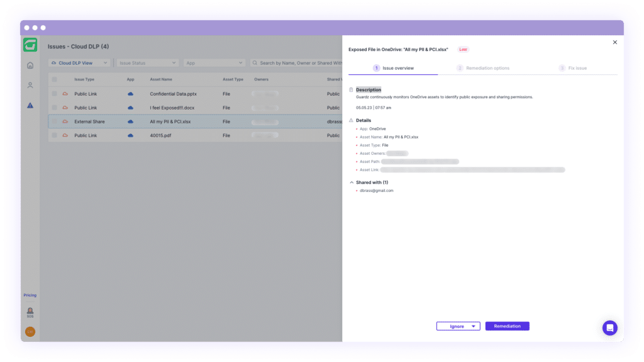Click OneDrive cloud icon in Confidential Data.pptx row
644x362 pixels.
pyautogui.click(x=130, y=94)
